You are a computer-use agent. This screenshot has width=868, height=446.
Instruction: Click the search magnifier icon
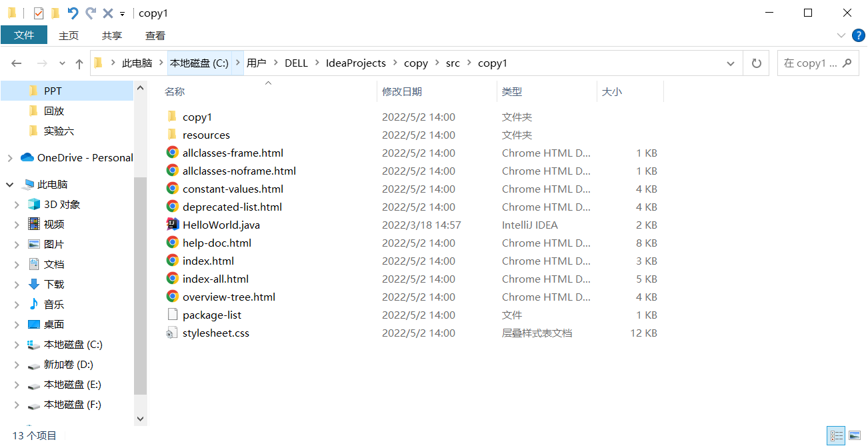[x=847, y=63]
